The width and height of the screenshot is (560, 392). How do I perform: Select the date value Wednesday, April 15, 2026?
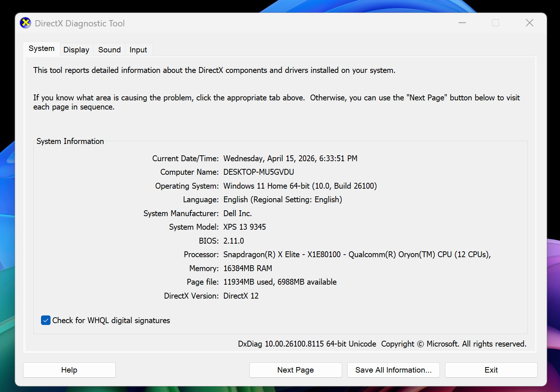click(x=290, y=158)
